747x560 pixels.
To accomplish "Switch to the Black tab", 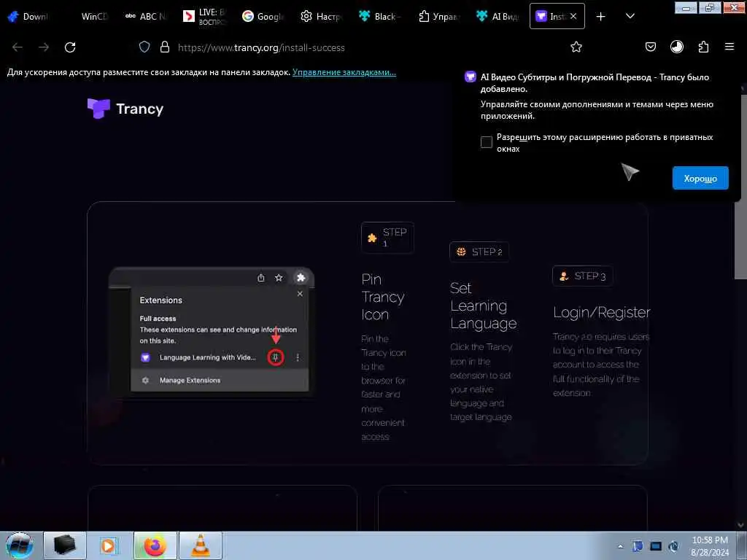I will click(x=379, y=17).
